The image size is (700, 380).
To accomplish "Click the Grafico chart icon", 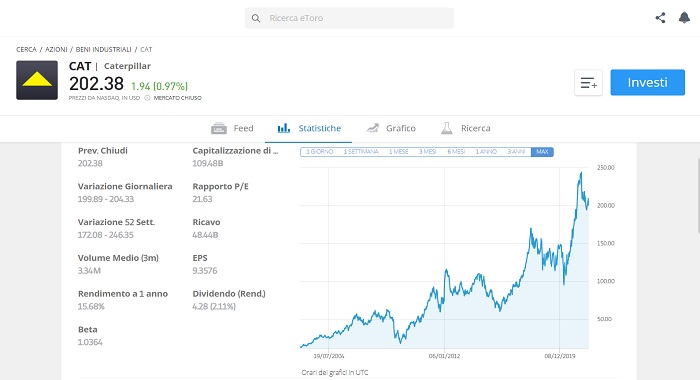I will (x=372, y=128).
